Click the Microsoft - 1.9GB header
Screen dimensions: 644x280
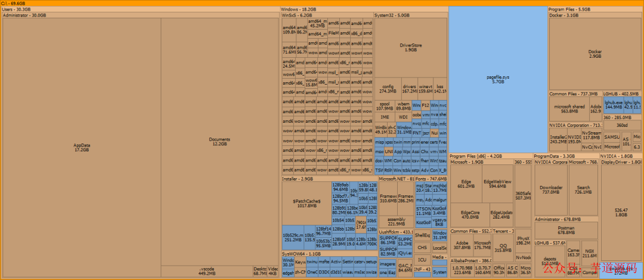481,162
